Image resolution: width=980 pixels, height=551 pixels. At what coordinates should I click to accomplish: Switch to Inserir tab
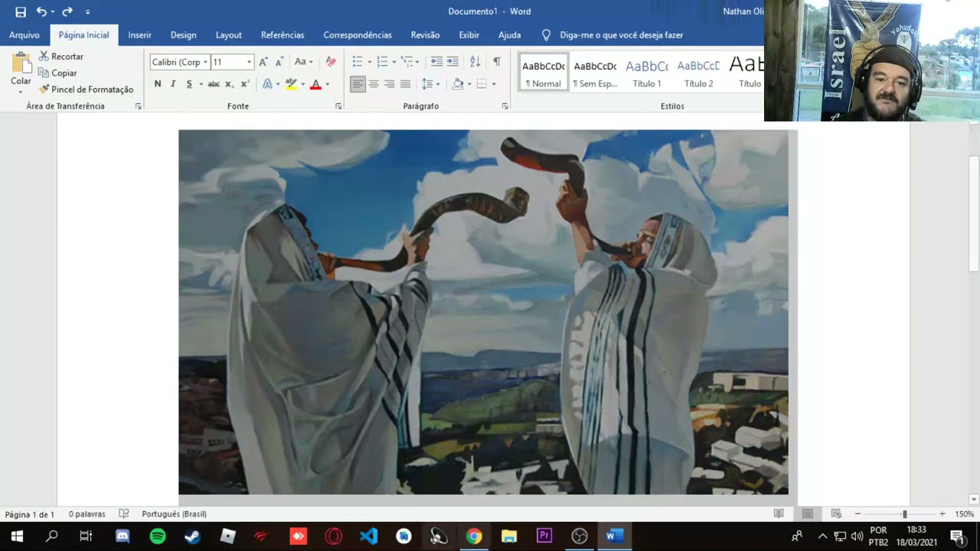tap(139, 35)
